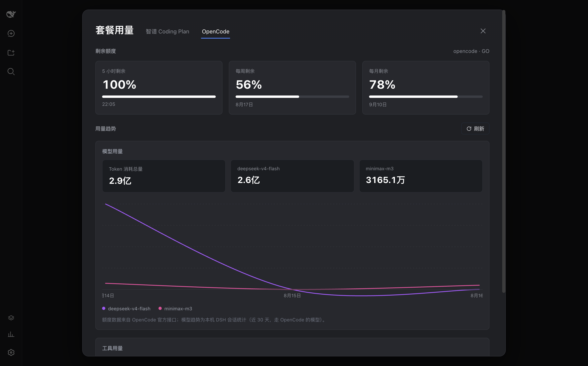Click the 8月17日 reset date

(x=244, y=105)
